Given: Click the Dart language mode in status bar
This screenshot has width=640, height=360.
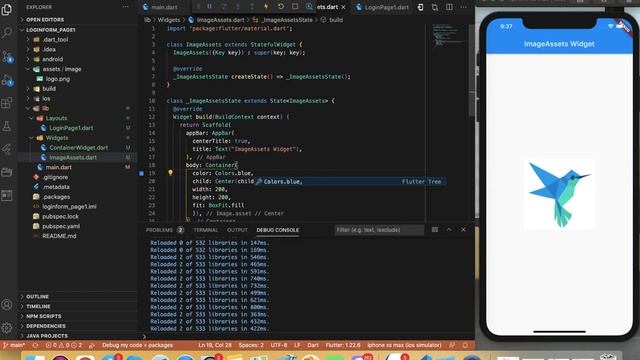Looking at the screenshot, I should click(x=313, y=345).
